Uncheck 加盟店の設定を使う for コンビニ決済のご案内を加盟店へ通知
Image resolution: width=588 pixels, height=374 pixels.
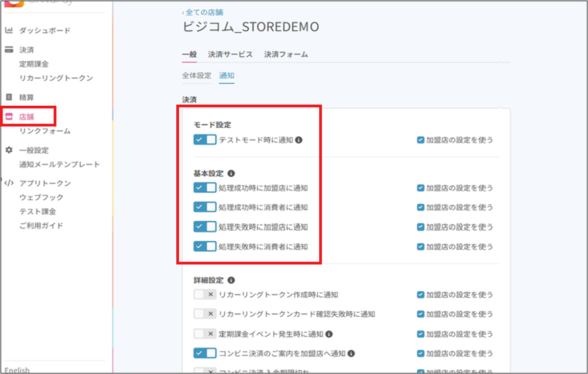pos(421,353)
